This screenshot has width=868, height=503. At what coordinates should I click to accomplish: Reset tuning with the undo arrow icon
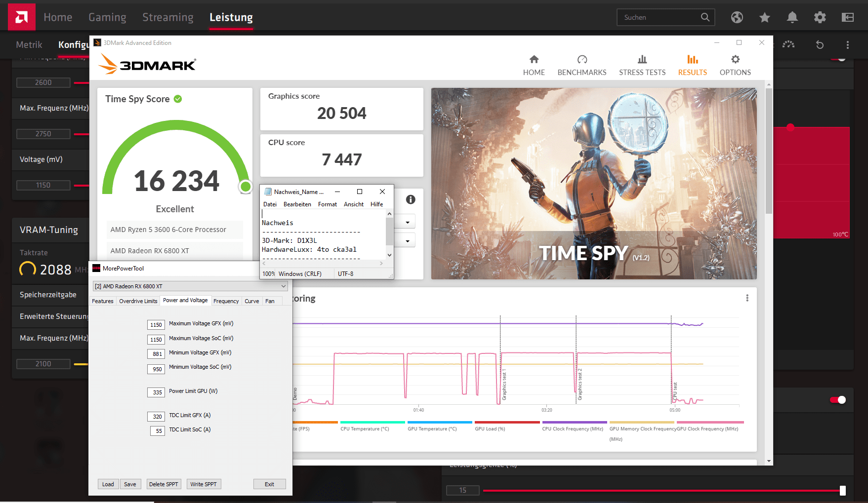coord(820,44)
